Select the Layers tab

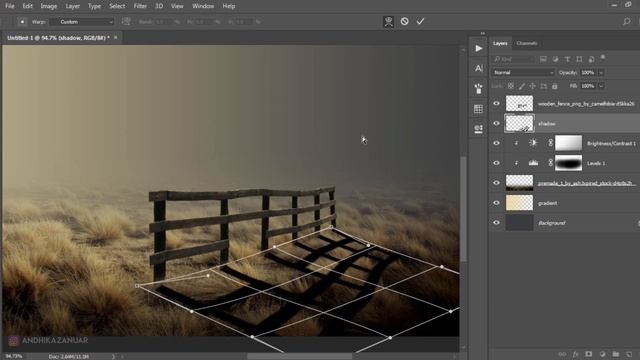pos(500,43)
